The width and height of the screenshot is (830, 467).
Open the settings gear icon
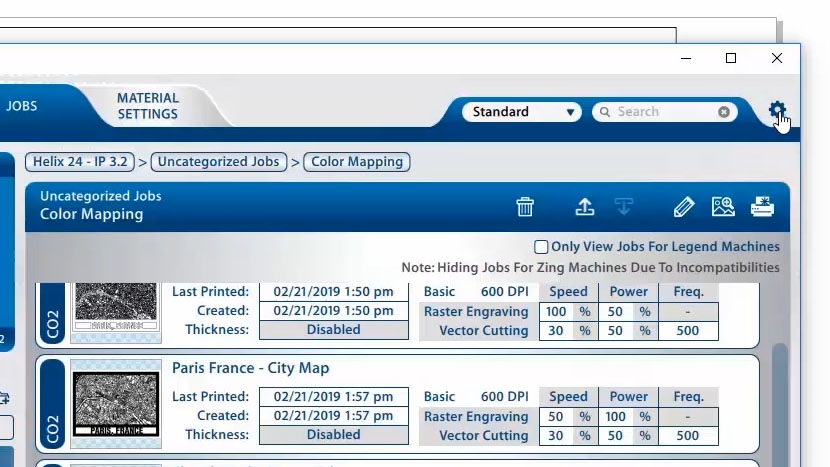coord(777,112)
